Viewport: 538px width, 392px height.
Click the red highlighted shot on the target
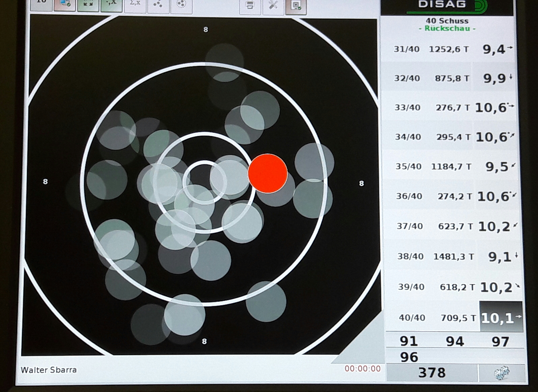(267, 173)
